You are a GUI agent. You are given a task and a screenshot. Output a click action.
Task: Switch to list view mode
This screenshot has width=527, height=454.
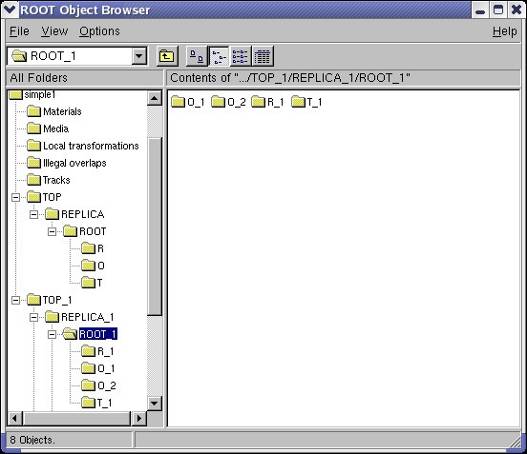click(x=240, y=56)
